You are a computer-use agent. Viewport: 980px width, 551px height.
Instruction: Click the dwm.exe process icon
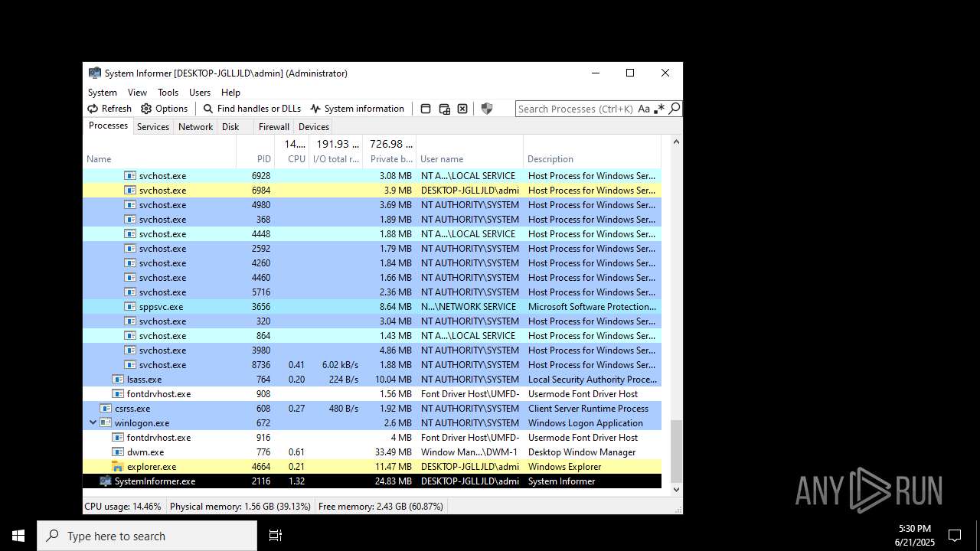(x=118, y=452)
